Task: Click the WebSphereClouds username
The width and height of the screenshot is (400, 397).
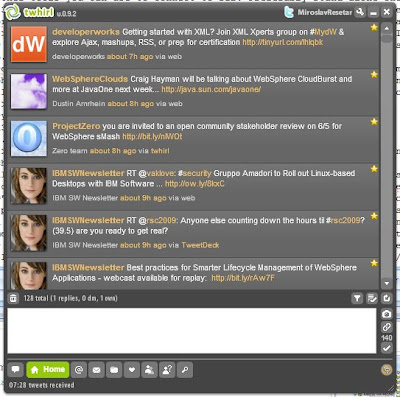Action: click(90, 79)
